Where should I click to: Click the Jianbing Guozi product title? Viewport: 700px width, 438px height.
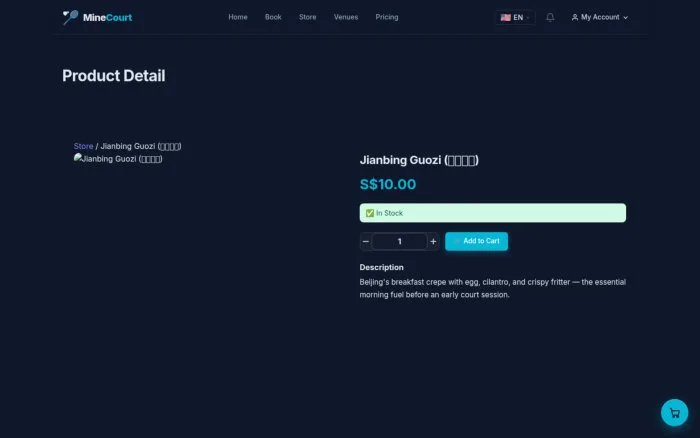(x=419, y=160)
